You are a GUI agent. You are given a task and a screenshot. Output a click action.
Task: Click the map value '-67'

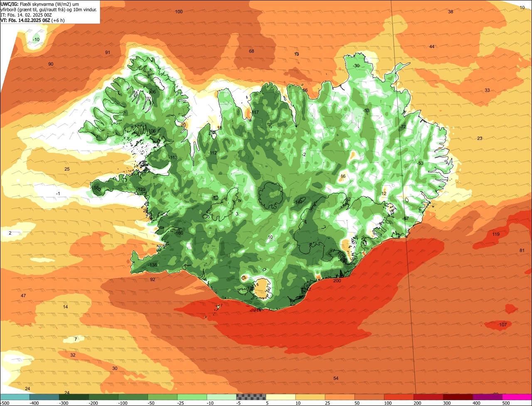[x=406, y=219]
